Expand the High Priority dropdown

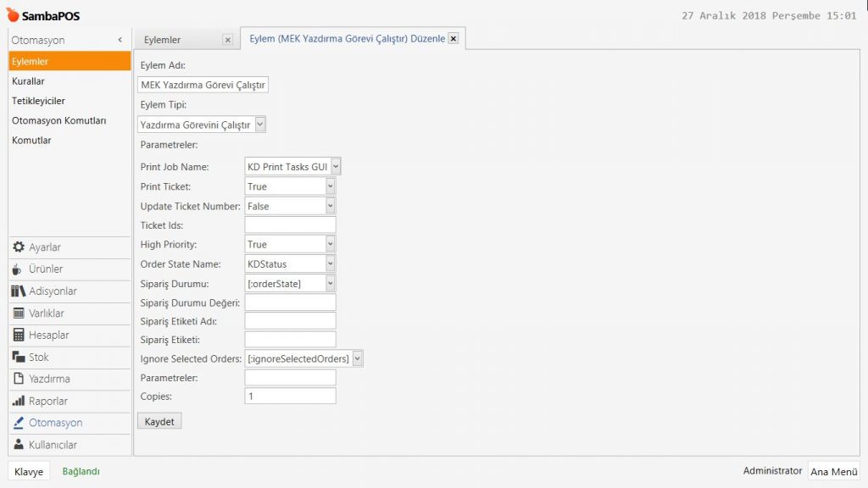331,245
